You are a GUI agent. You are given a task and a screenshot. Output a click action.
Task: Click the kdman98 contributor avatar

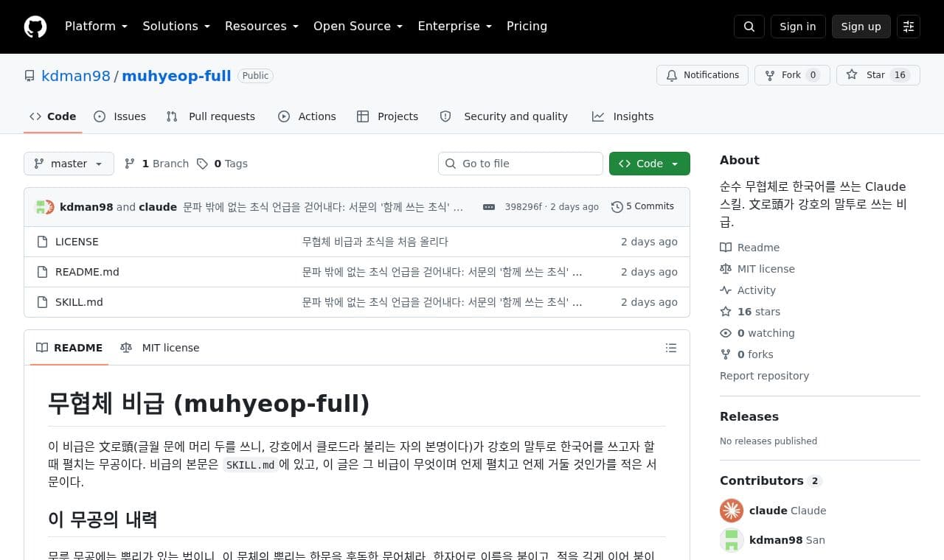(732, 540)
